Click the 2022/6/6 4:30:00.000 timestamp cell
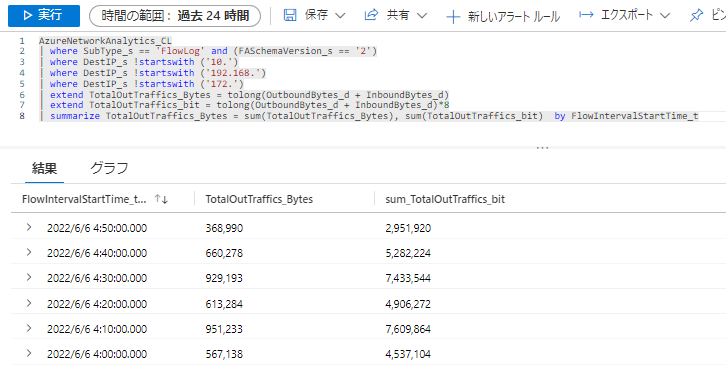The image size is (726, 368). [x=97, y=278]
